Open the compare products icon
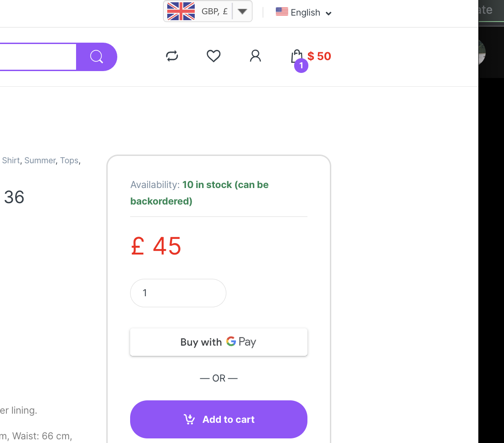This screenshot has height=443, width=504. [172, 56]
